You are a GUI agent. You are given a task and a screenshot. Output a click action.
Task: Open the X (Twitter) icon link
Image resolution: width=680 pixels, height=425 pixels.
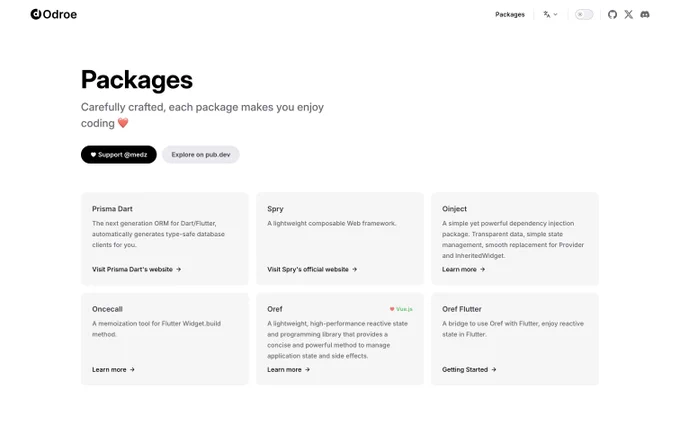(x=628, y=14)
